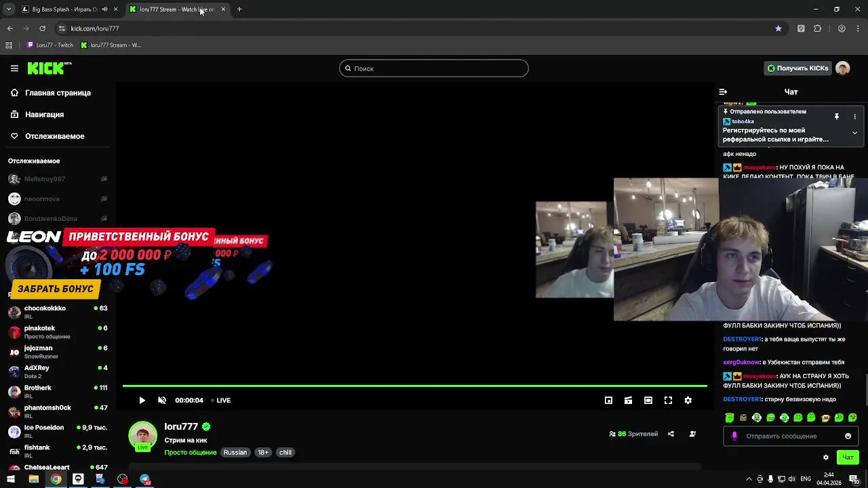Select the chill tag
868x488 pixels.
[285, 453]
